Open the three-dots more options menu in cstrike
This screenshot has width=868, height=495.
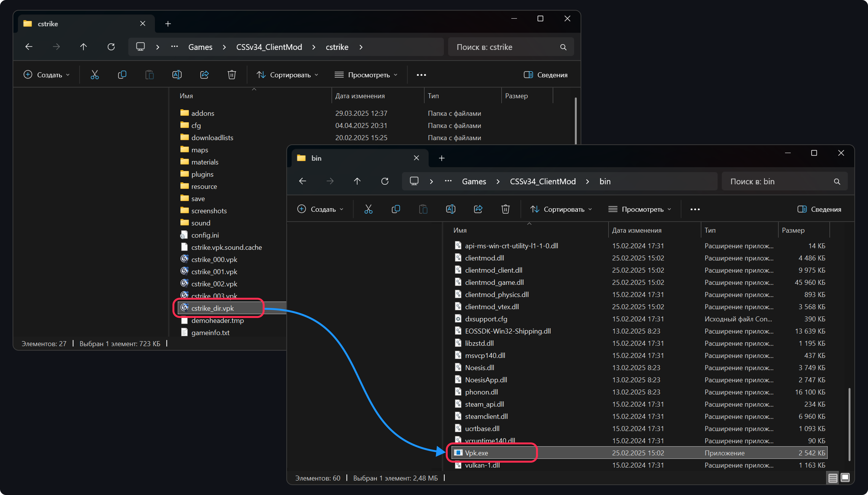pos(421,75)
